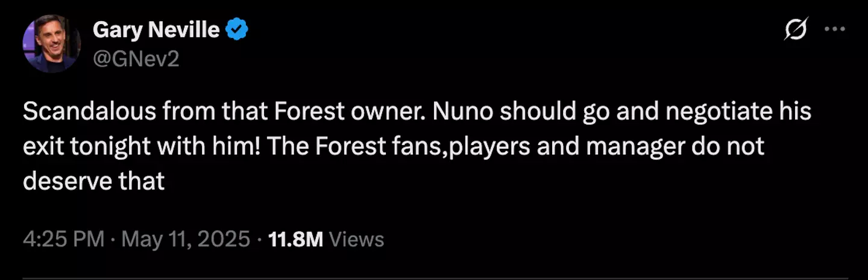Open the @GNev2 handle link
868x280 pixels.
(136, 59)
